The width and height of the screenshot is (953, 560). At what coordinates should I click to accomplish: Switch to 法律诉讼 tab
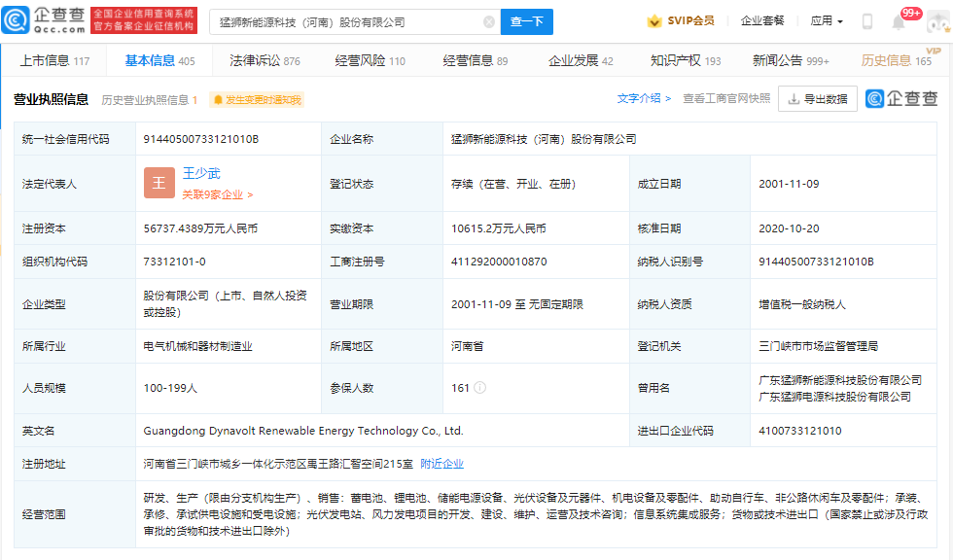click(265, 60)
